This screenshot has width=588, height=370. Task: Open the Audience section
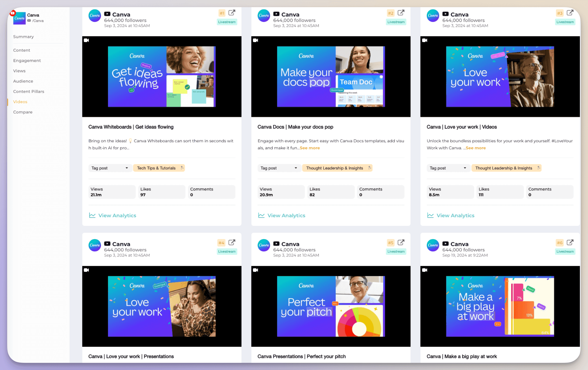[23, 81]
